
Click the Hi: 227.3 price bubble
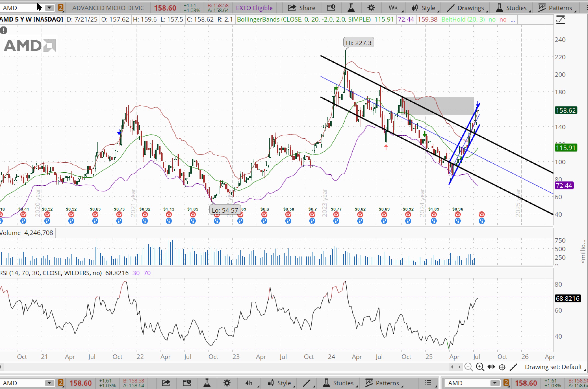359,43
